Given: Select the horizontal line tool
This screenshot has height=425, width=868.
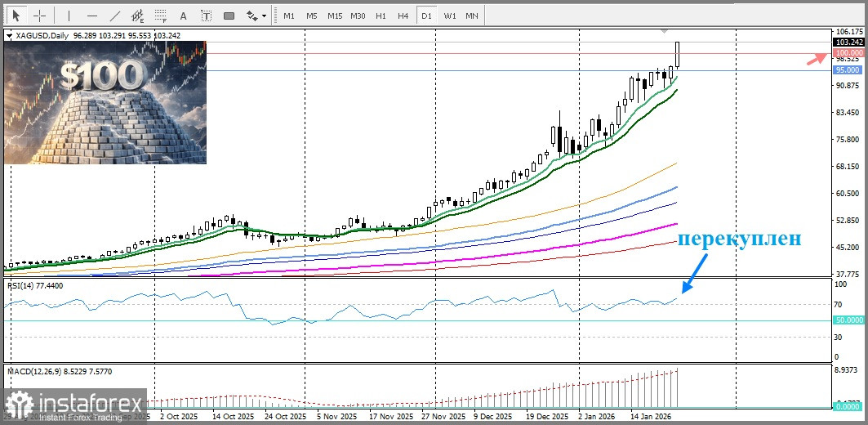Looking at the screenshot, I should pos(91,16).
